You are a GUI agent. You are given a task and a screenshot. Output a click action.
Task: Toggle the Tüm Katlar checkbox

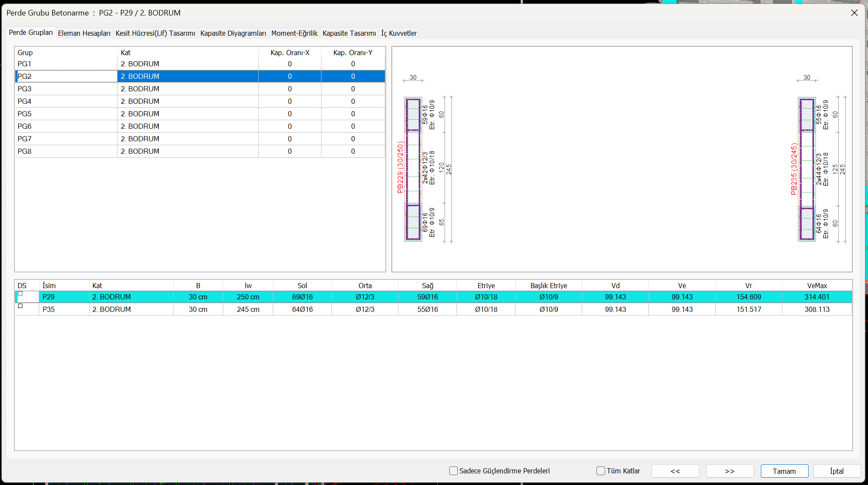point(601,471)
